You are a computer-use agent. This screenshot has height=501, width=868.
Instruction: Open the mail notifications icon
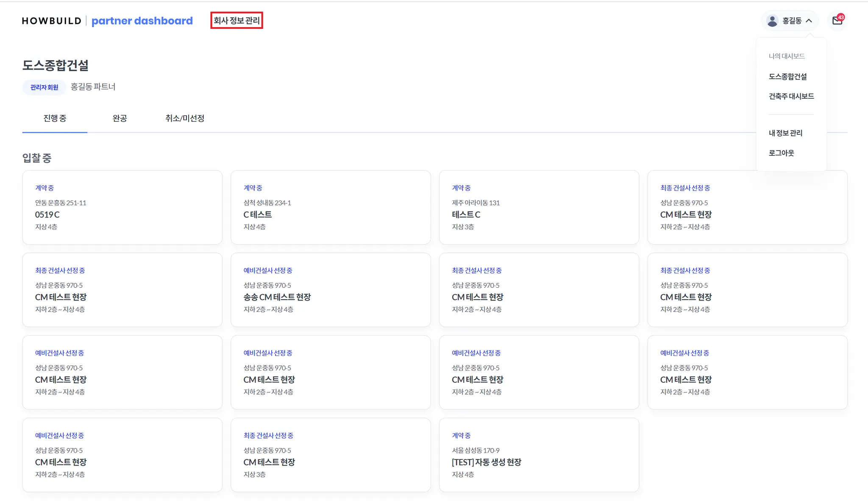click(x=837, y=20)
